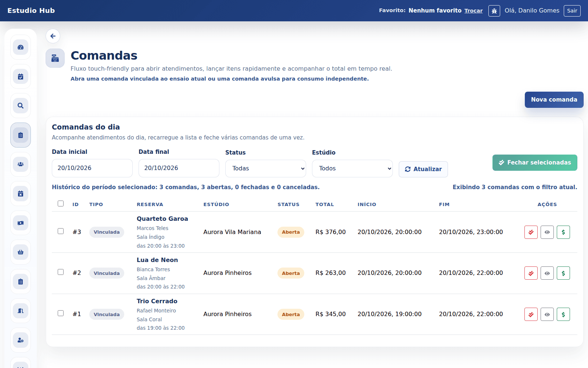The width and height of the screenshot is (588, 368).
Task: Click the Data final date field
Action: pyautogui.click(x=179, y=168)
